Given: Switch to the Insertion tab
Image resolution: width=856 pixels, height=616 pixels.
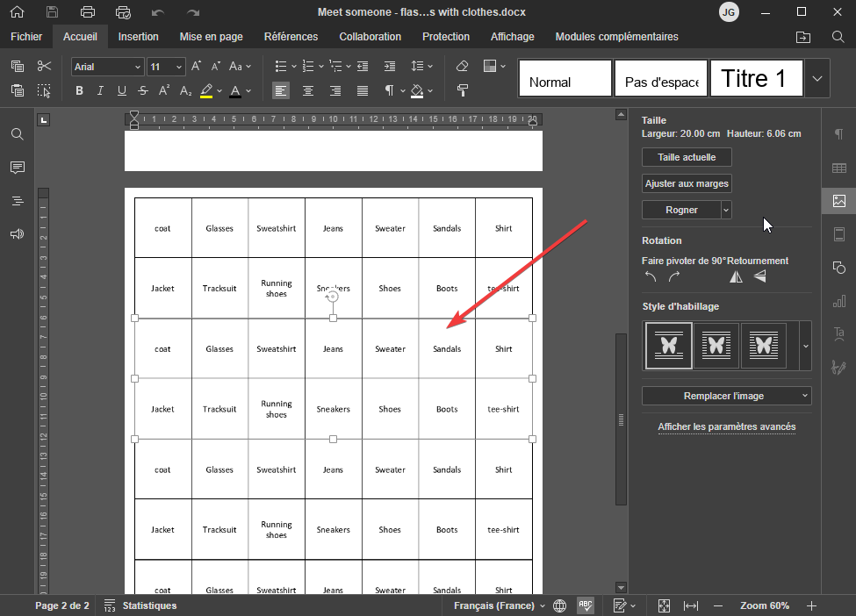Looking at the screenshot, I should [138, 37].
